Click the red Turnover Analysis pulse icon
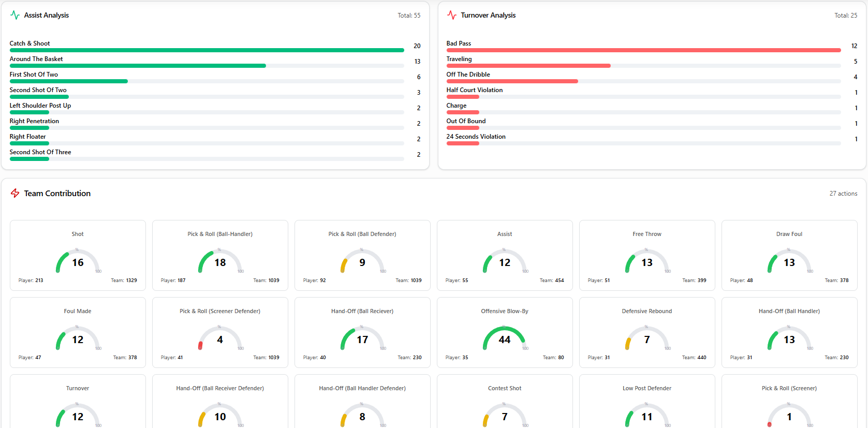 (x=452, y=15)
